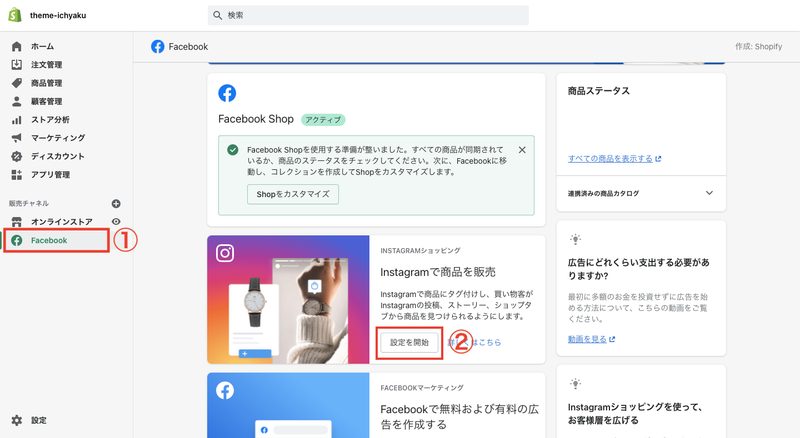Click lightbulb icon above Instagramショッピング tip
This screenshot has height=438, width=800.
pyautogui.click(x=576, y=383)
